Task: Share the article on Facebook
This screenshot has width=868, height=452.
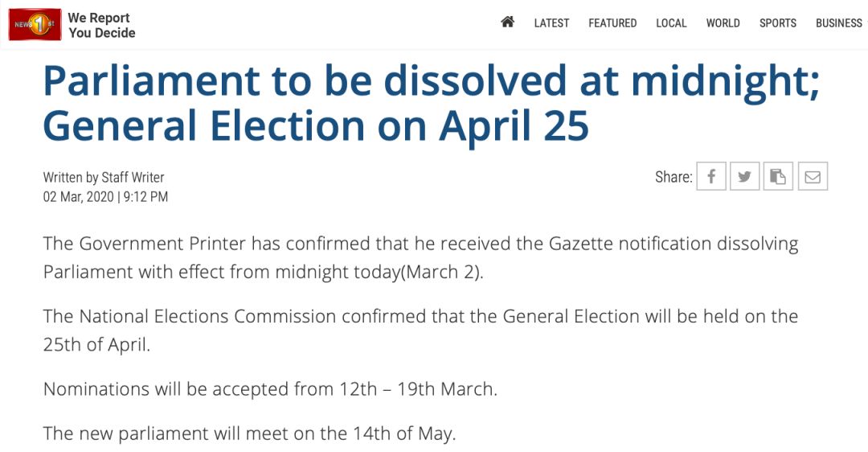Action: (711, 177)
